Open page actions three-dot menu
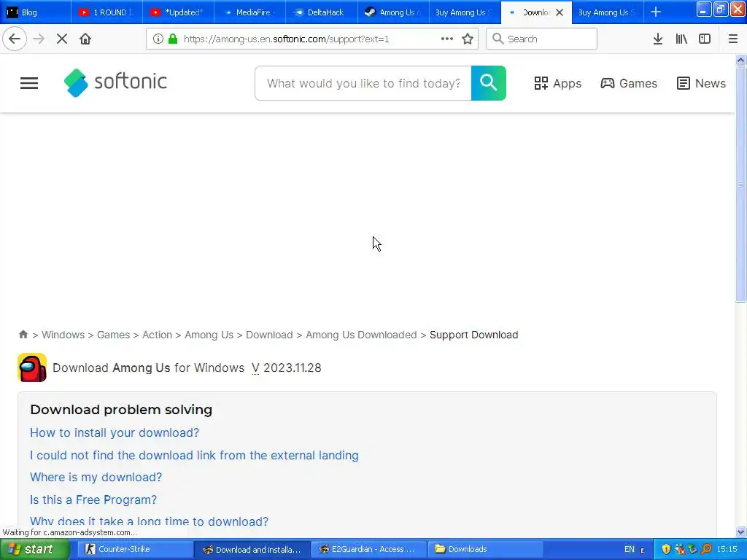This screenshot has width=747, height=560. click(x=447, y=39)
